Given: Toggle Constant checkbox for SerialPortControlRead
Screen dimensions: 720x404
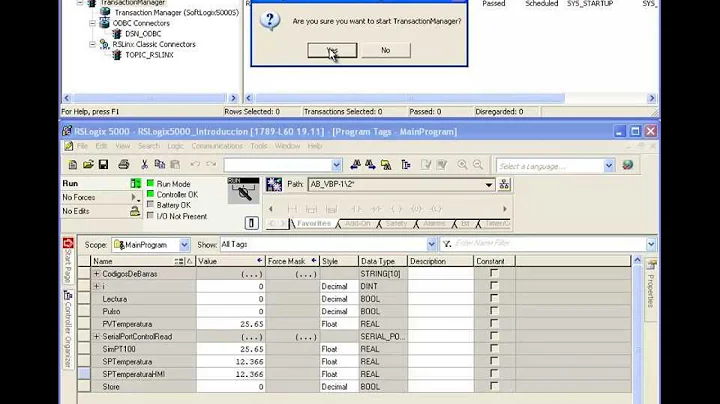Looking at the screenshot, I should tap(494, 336).
